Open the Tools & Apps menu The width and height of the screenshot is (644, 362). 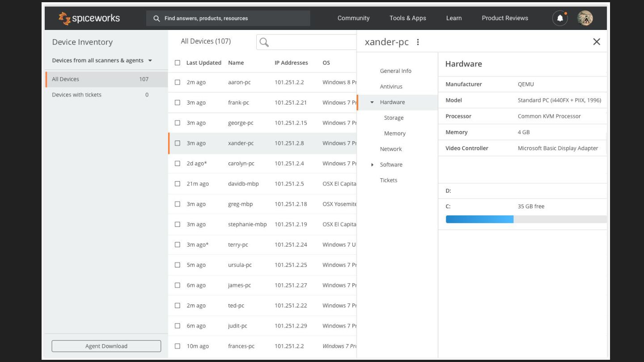point(407,18)
